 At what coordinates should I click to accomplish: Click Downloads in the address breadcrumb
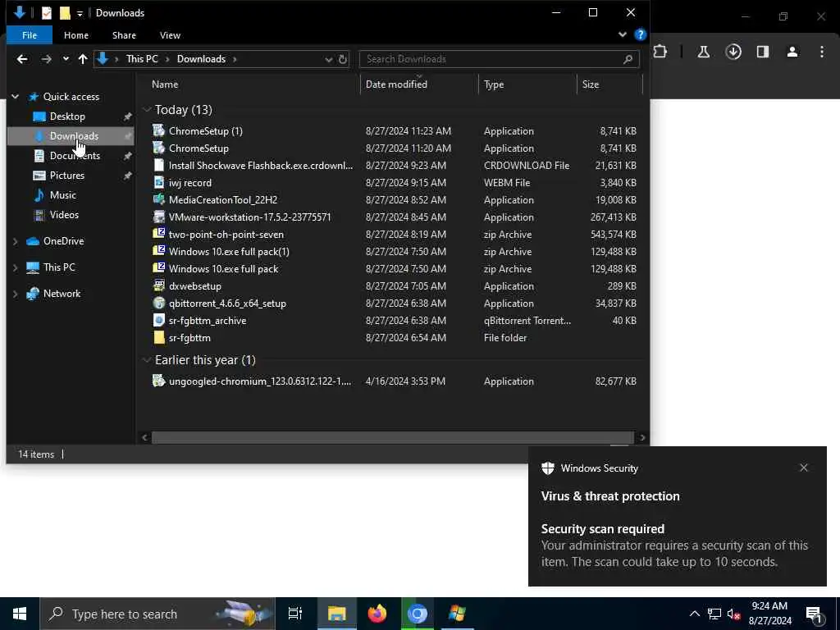pos(202,59)
